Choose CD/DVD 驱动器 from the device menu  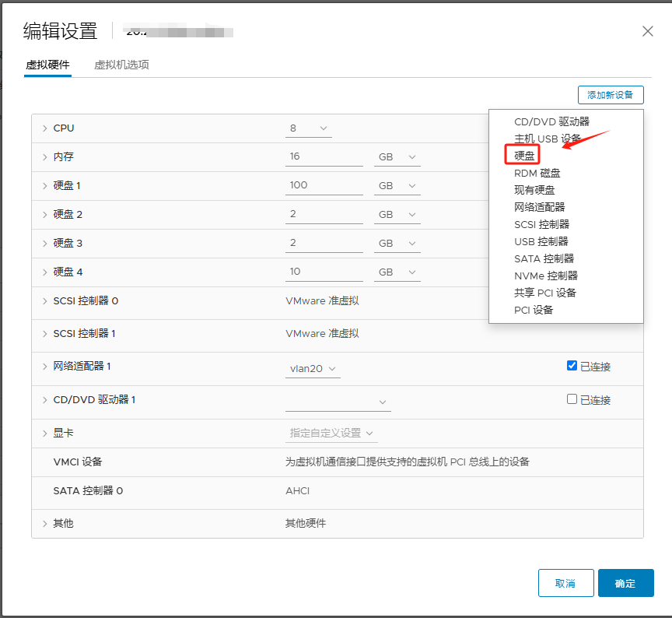pyautogui.click(x=551, y=121)
